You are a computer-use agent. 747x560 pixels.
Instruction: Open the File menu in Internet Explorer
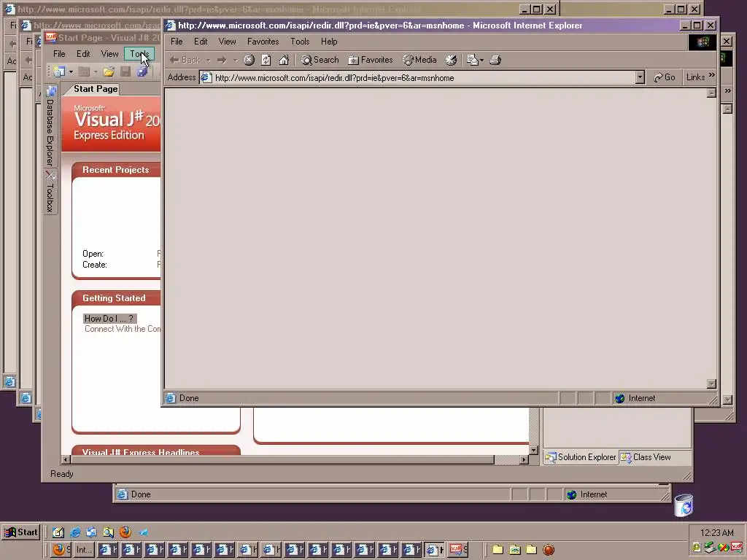[x=177, y=42]
